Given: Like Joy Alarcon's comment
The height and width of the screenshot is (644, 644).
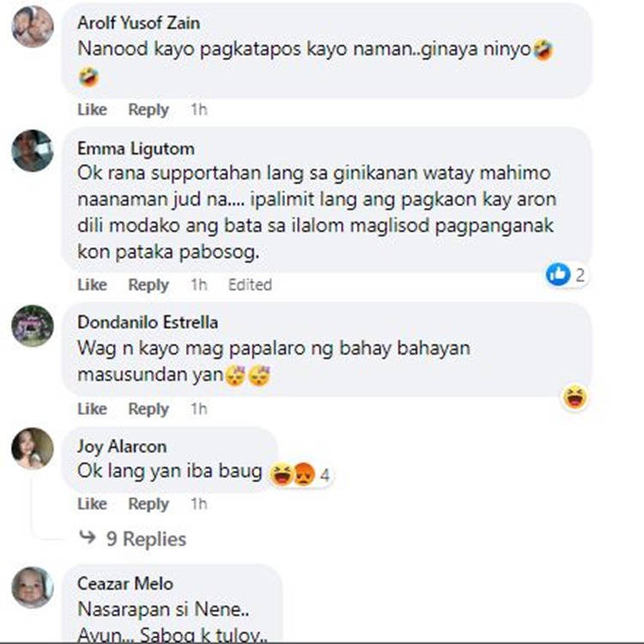Looking at the screenshot, I should [92, 503].
